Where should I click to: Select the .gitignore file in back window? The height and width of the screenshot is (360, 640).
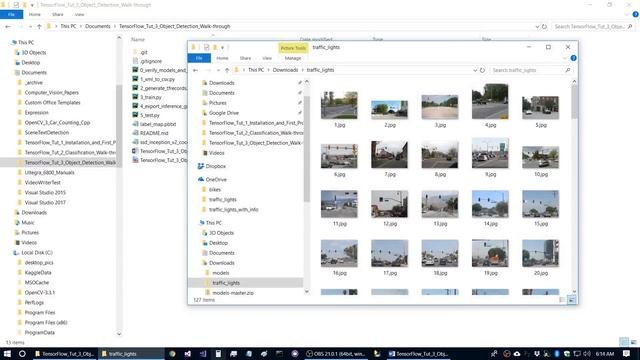pos(151,61)
